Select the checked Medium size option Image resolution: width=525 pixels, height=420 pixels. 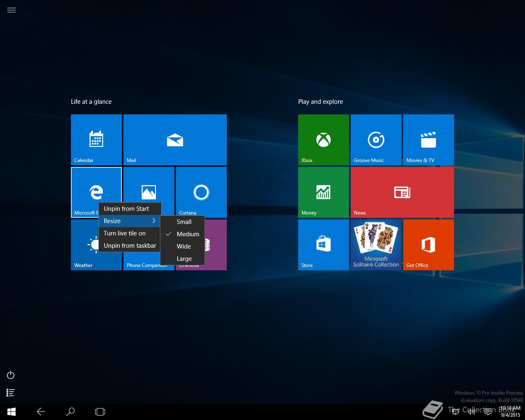(183, 234)
